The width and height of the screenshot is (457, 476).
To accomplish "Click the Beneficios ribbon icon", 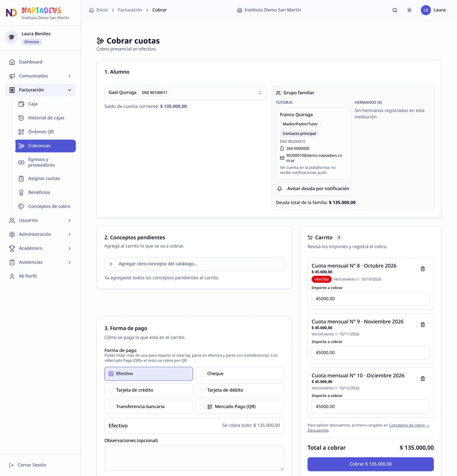I will click(21, 192).
